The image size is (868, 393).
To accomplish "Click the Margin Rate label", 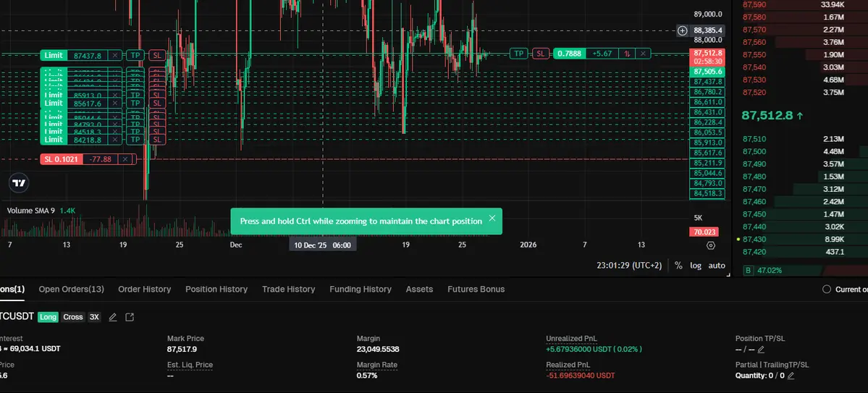I will coord(377,365).
